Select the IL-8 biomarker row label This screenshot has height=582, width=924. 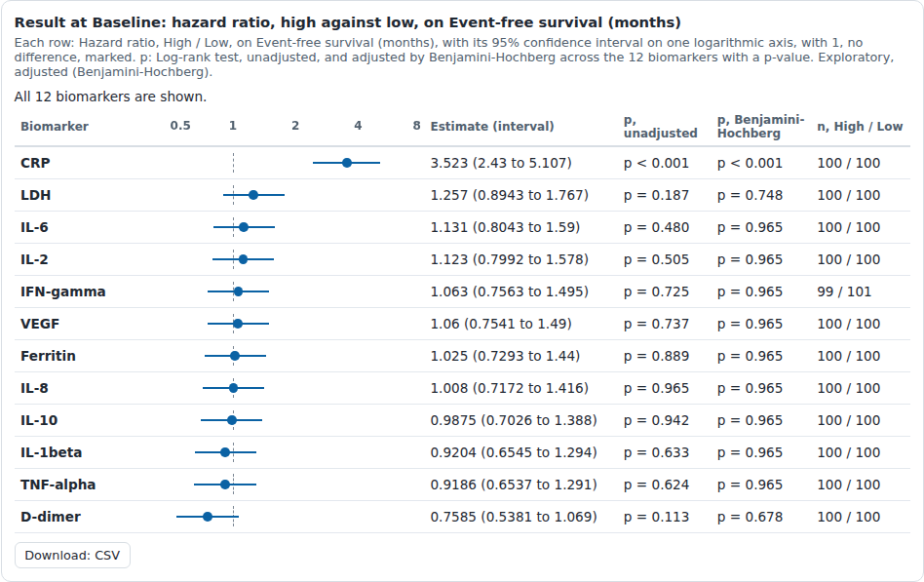pos(34,388)
